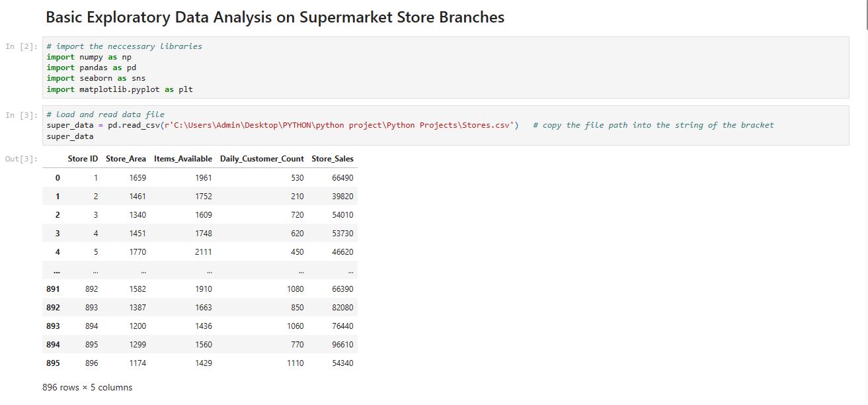Click the Store_Sales value 96610

pyautogui.click(x=342, y=345)
